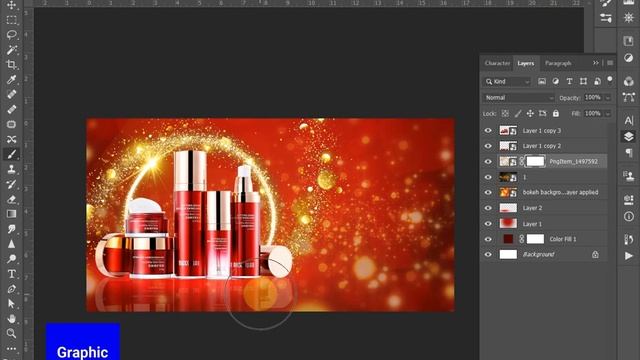Expand hidden panel tabs double chevron

[x=596, y=63]
